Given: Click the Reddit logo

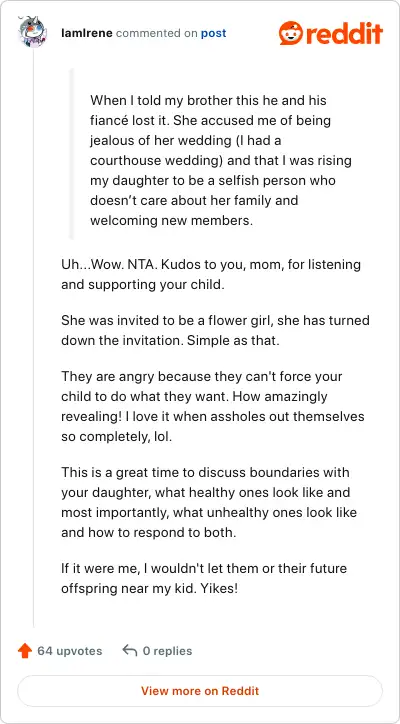Looking at the screenshot, I should (331, 33).
